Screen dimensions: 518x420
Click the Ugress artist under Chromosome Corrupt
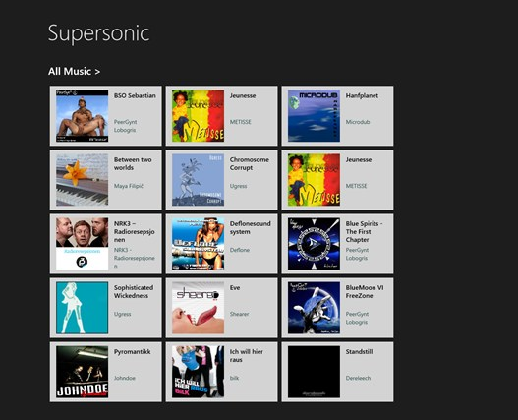pos(238,186)
